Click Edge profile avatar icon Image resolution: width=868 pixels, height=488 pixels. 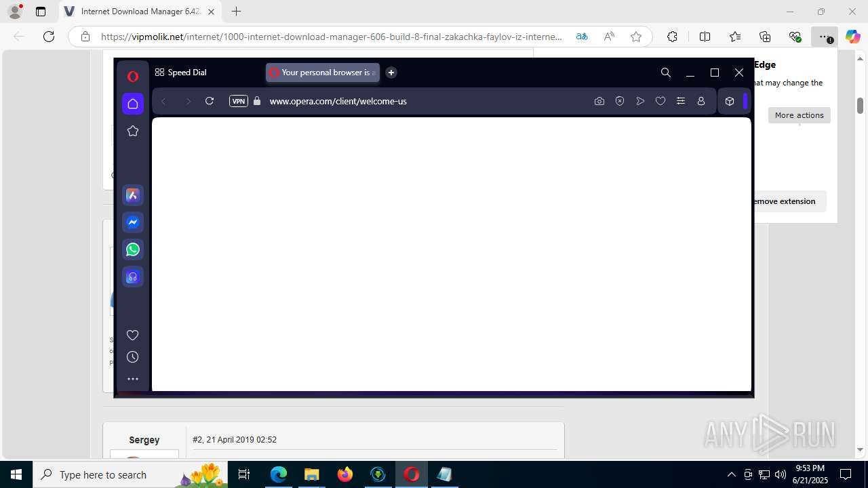pos(14,12)
